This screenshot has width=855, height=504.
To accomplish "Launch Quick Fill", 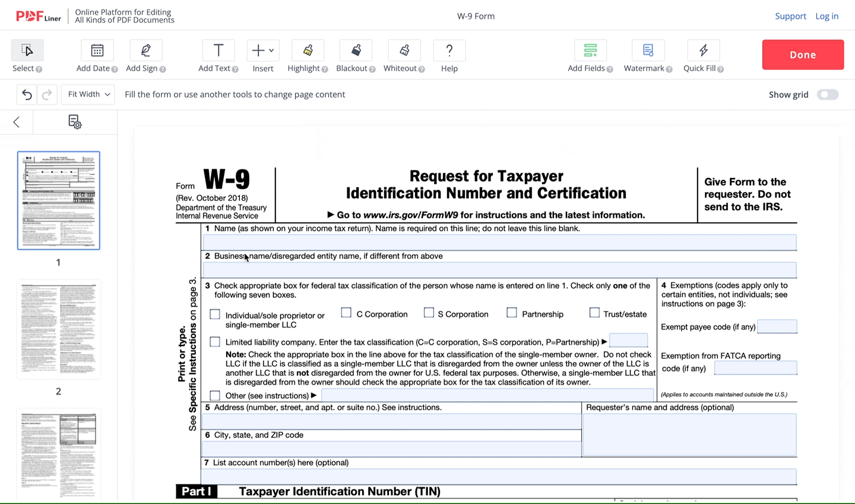I will coord(703,56).
